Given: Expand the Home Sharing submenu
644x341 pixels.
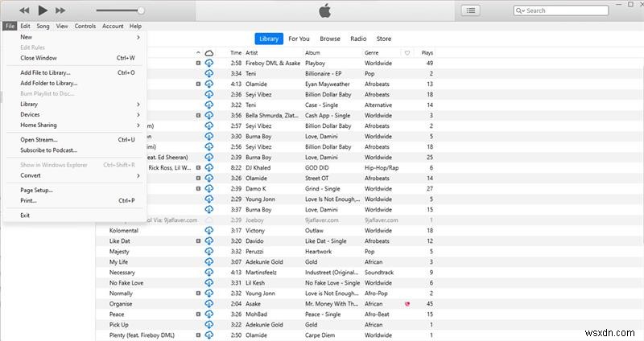Looking at the screenshot, I should coord(75,125).
